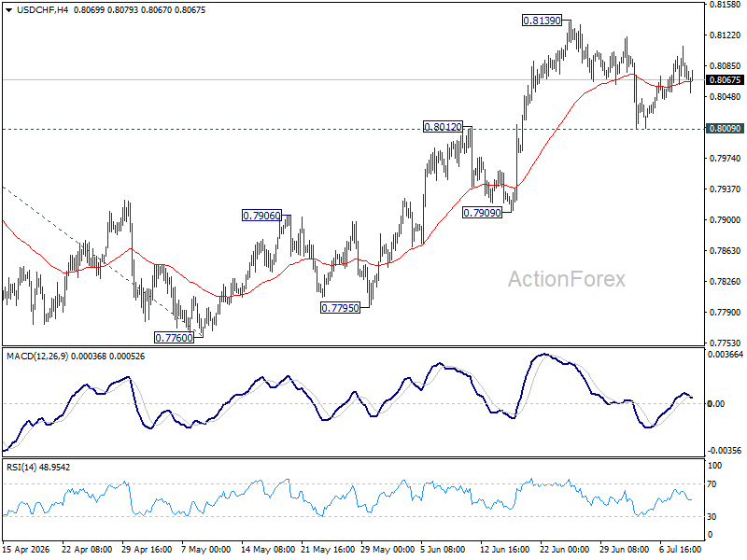The height and width of the screenshot is (560, 747).
Task: Click the 29 Jun 08:00 date label
Action: pos(624,549)
